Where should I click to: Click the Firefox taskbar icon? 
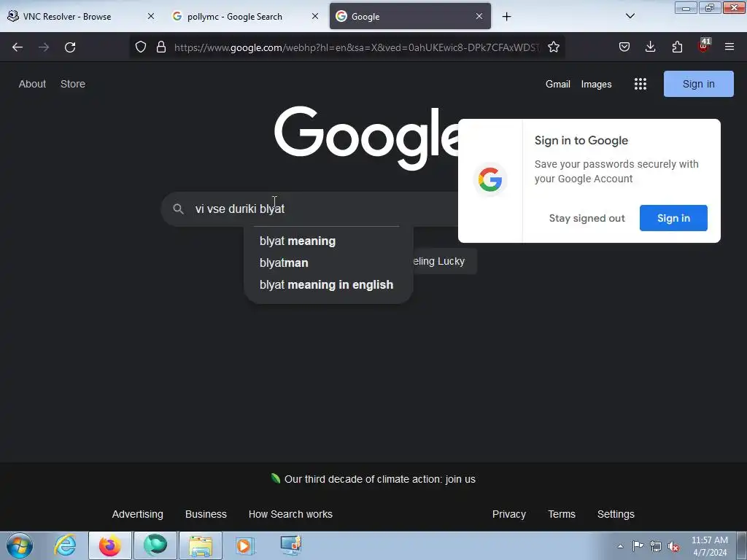109,545
